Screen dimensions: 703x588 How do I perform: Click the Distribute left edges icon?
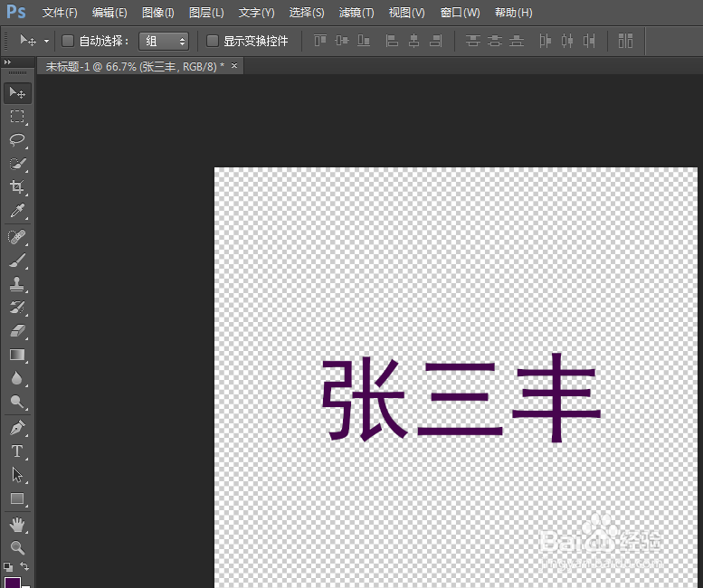[546, 41]
